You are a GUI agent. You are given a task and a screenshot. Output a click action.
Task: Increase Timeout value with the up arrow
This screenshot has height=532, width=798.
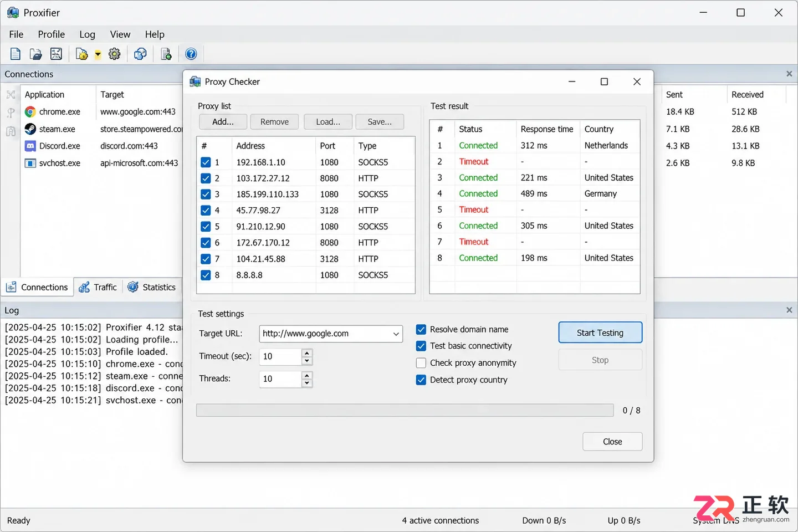pos(307,352)
